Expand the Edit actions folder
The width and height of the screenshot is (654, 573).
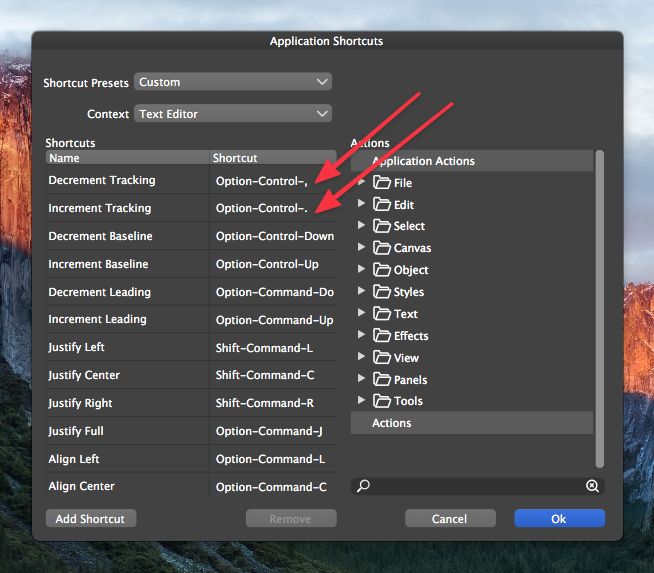[361, 204]
